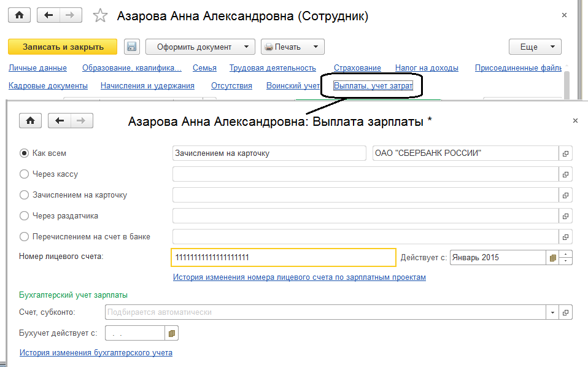Open История изменения номера лицевого счета link
The height and width of the screenshot is (367, 588).
point(300,277)
